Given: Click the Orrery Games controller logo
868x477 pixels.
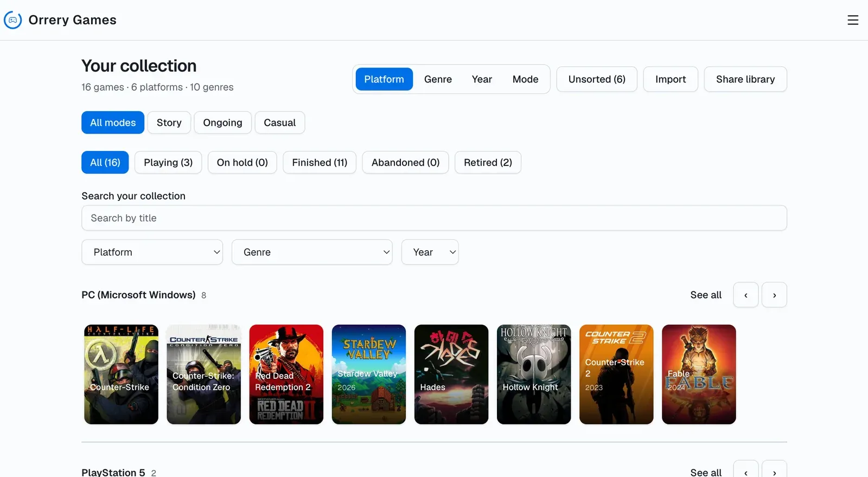Looking at the screenshot, I should (x=13, y=20).
